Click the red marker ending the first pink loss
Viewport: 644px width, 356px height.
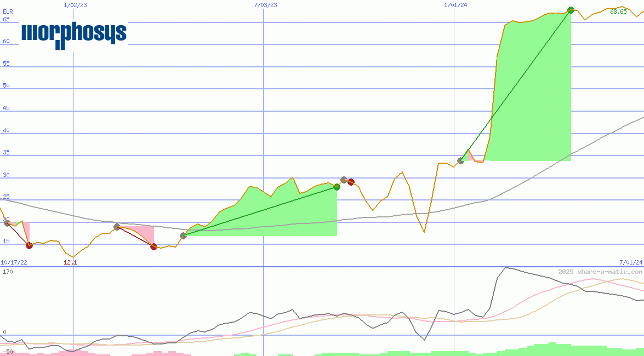click(29, 245)
